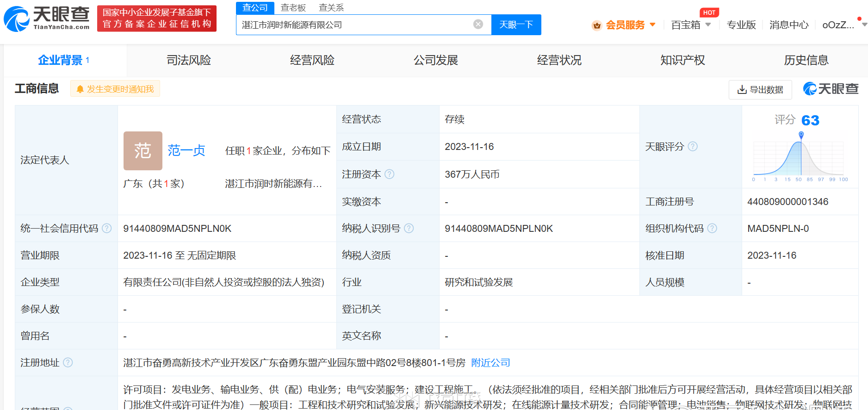Viewport: 868px width, 410px height.
Task: Switch to 查老板 search tab
Action: [293, 8]
